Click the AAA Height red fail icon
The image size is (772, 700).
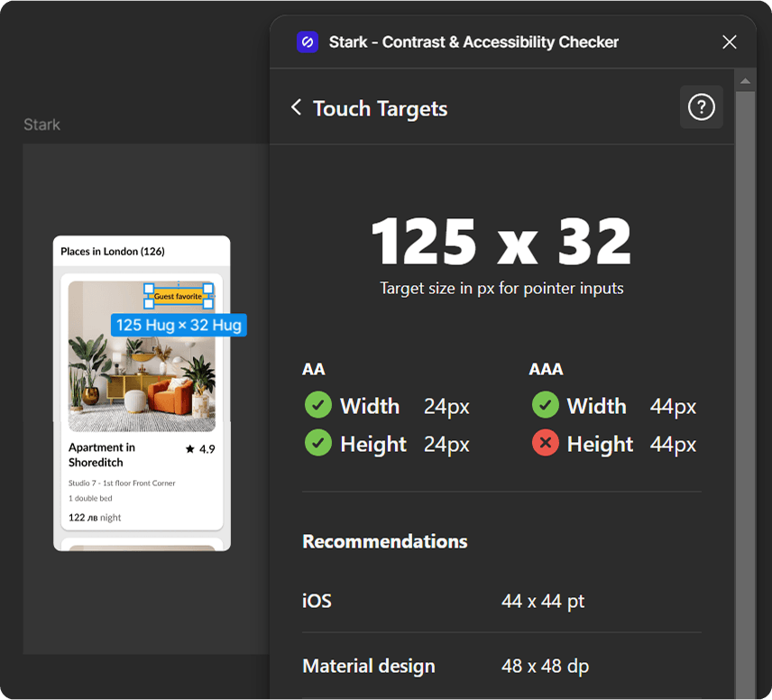545,444
